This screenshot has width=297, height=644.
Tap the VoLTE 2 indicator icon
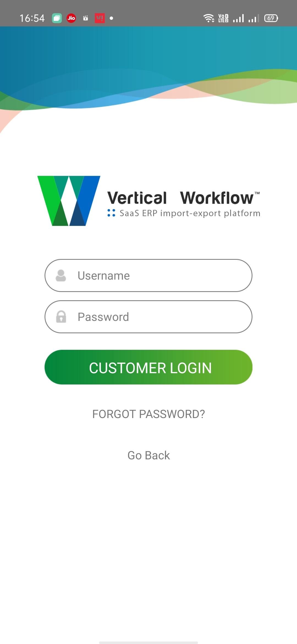pyautogui.click(x=223, y=18)
